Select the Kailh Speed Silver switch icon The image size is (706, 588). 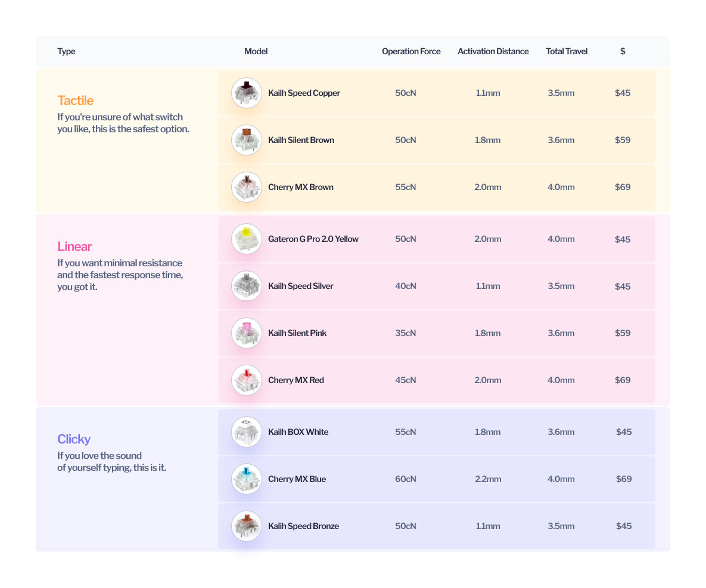pyautogui.click(x=246, y=286)
